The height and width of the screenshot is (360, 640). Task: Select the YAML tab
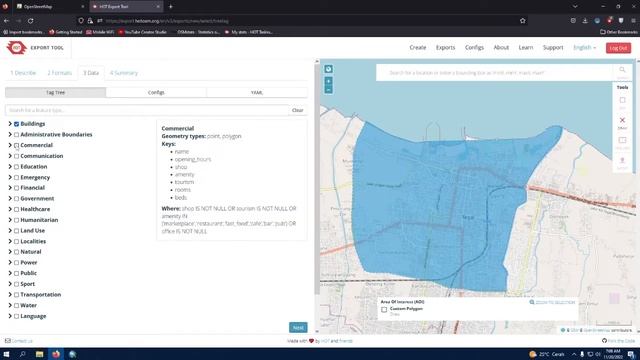pyautogui.click(x=257, y=93)
